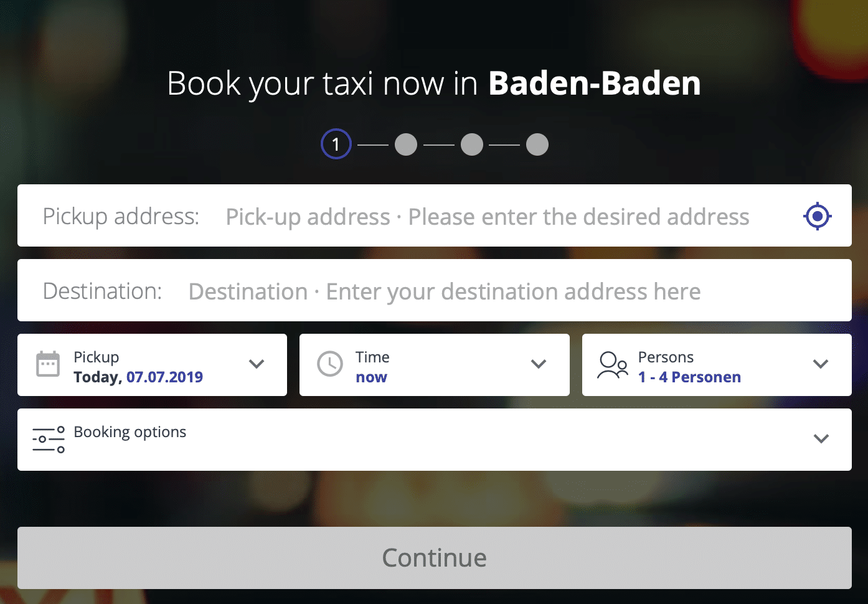868x604 pixels.
Task: Click the Booking options sliders icon
Action: [49, 440]
